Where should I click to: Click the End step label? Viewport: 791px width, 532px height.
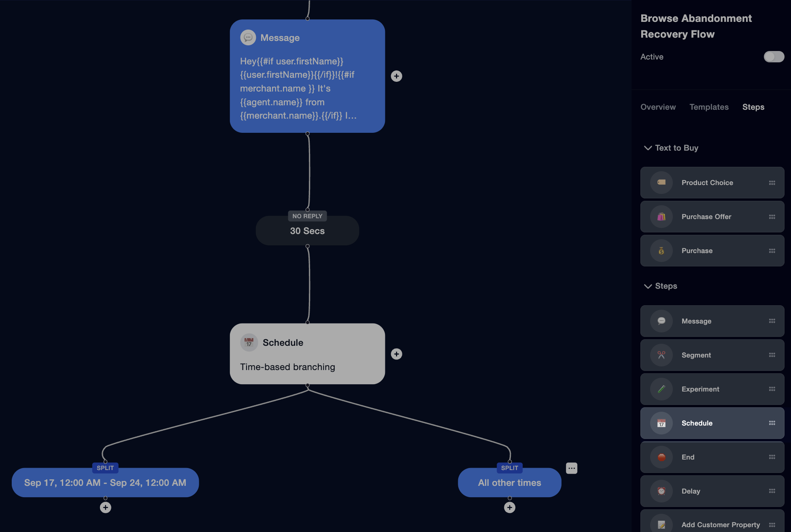(687, 457)
